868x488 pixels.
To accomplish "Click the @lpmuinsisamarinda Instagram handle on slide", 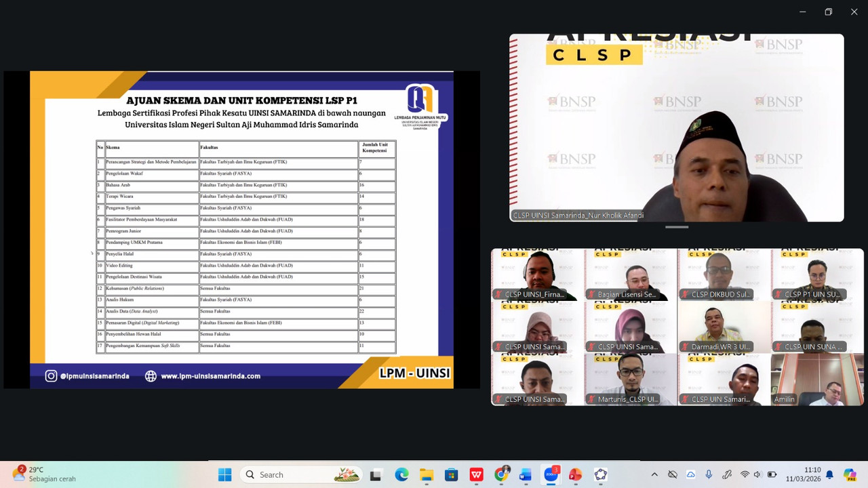I will [94, 375].
